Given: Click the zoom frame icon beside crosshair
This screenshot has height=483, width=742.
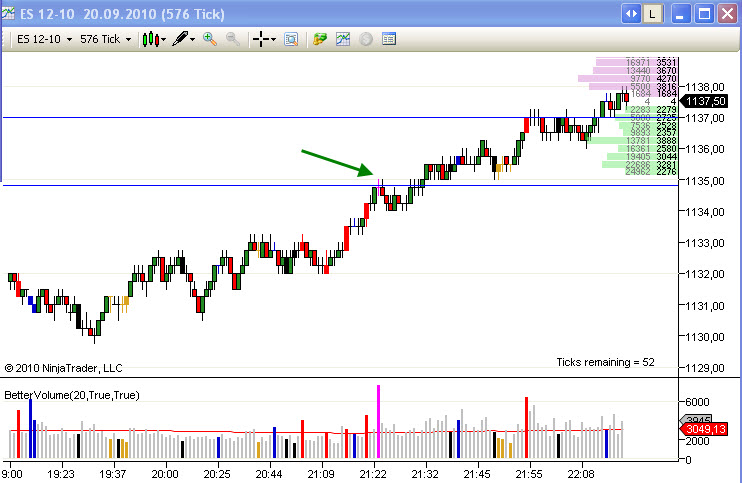Looking at the screenshot, I should (291, 39).
